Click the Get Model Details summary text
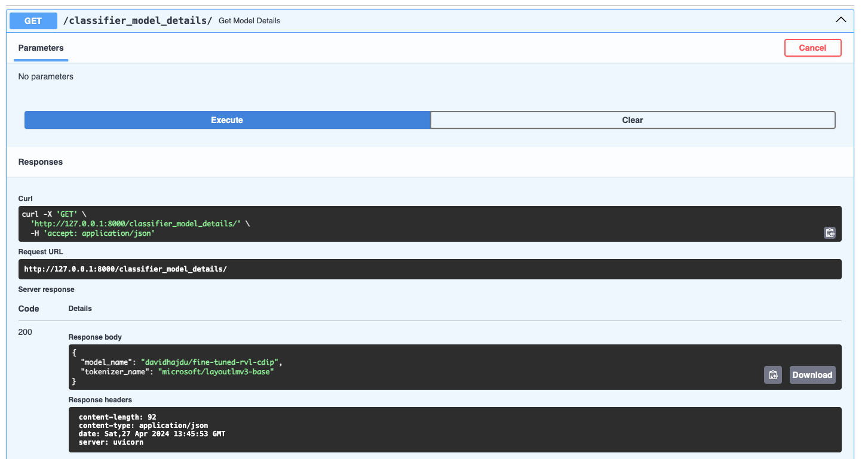 tap(249, 20)
